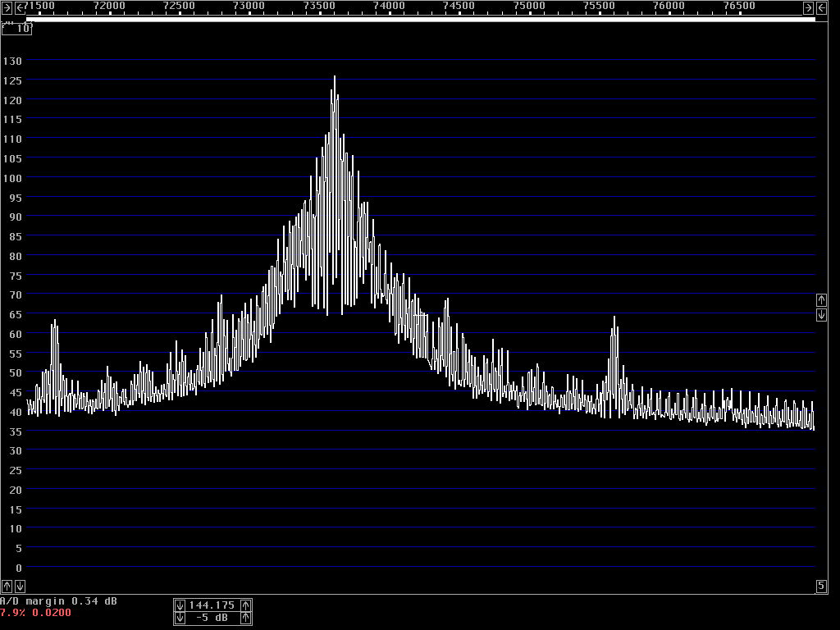Click the 144.175 frequency value field
840x630 pixels.
pos(212,605)
